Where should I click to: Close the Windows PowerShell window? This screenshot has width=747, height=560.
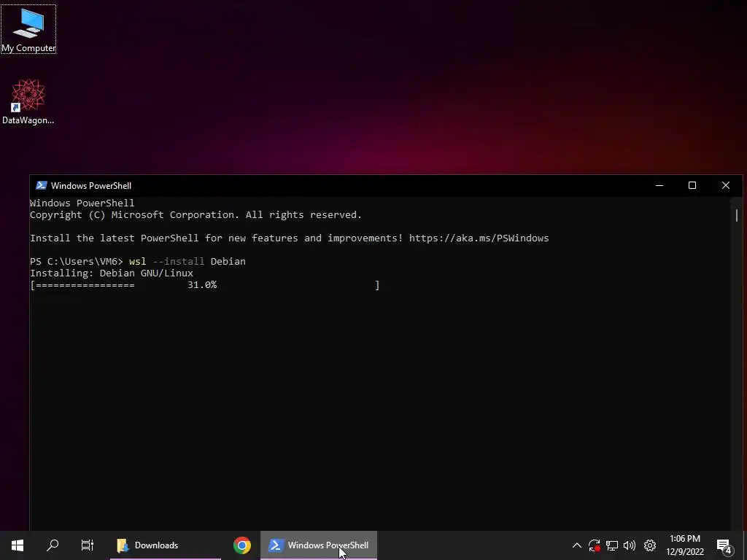[726, 185]
